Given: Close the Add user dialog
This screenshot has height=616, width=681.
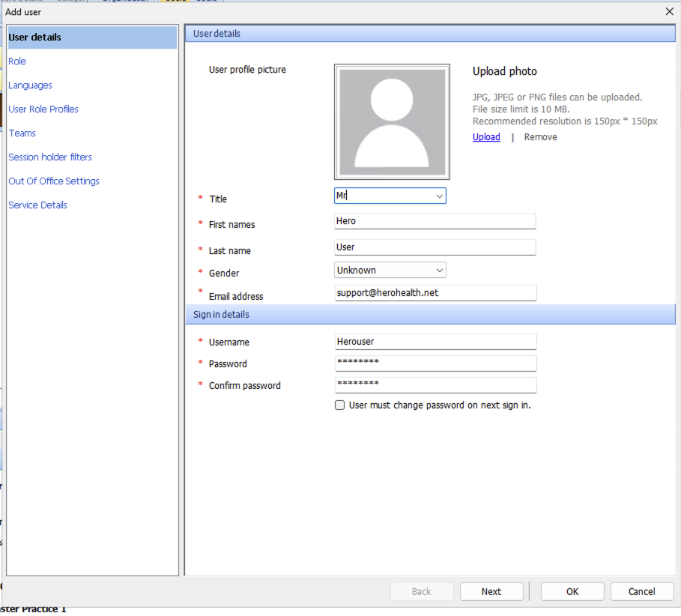Looking at the screenshot, I should coord(669,11).
